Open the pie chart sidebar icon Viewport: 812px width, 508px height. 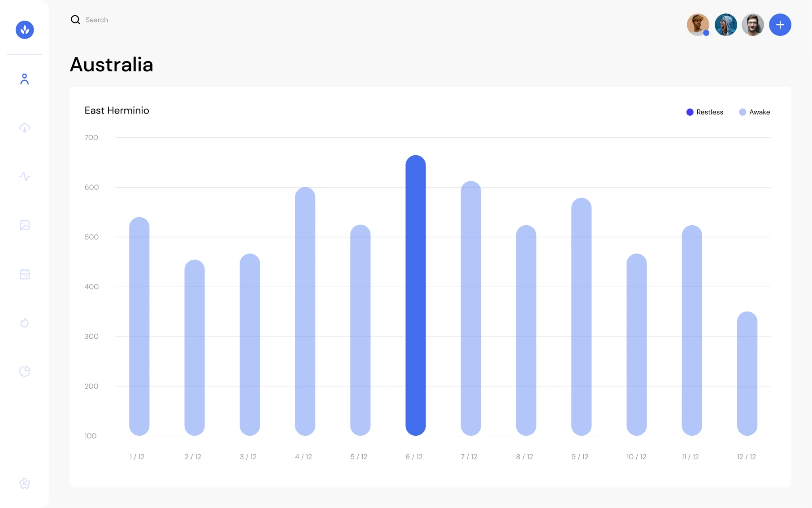click(25, 371)
